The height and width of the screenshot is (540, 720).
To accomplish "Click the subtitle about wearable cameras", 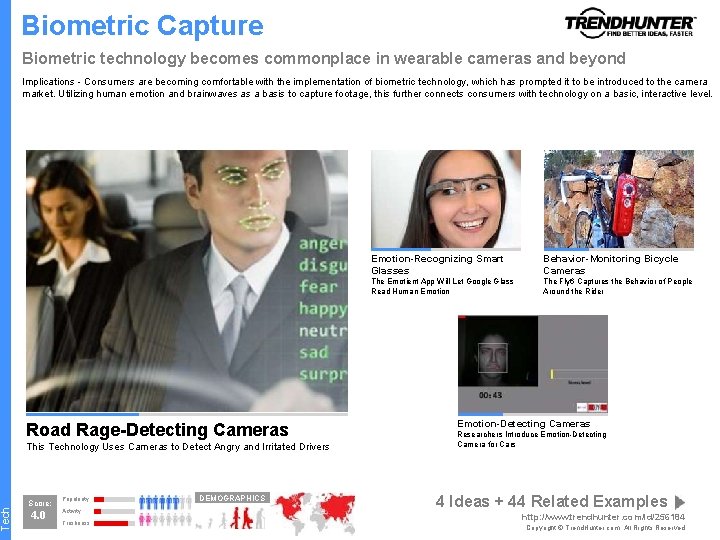I will (324, 58).
